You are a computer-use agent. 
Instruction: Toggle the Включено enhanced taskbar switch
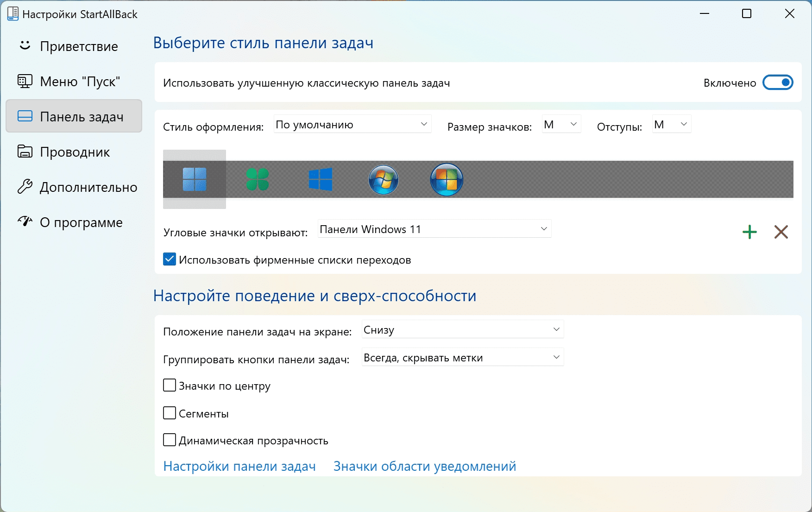(778, 82)
